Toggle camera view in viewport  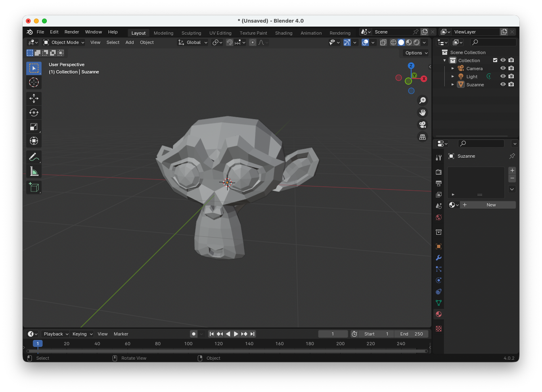click(x=423, y=125)
